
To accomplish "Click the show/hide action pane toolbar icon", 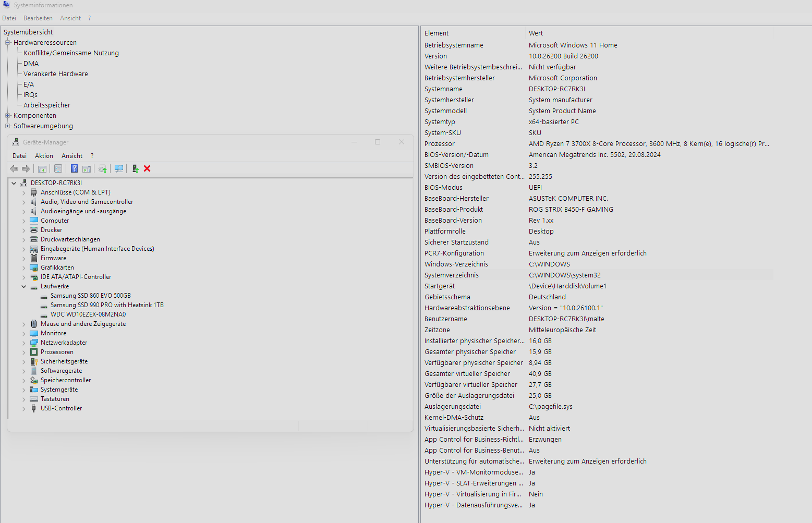I will pos(87,169).
